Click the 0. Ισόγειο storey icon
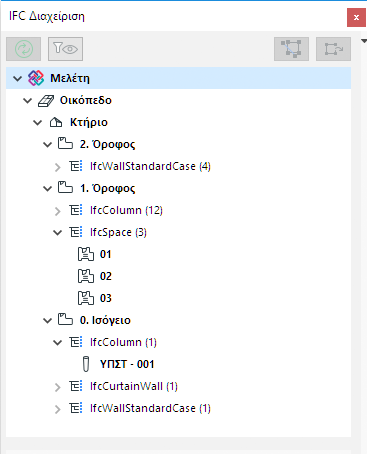The height and width of the screenshot is (454, 367). 65,319
